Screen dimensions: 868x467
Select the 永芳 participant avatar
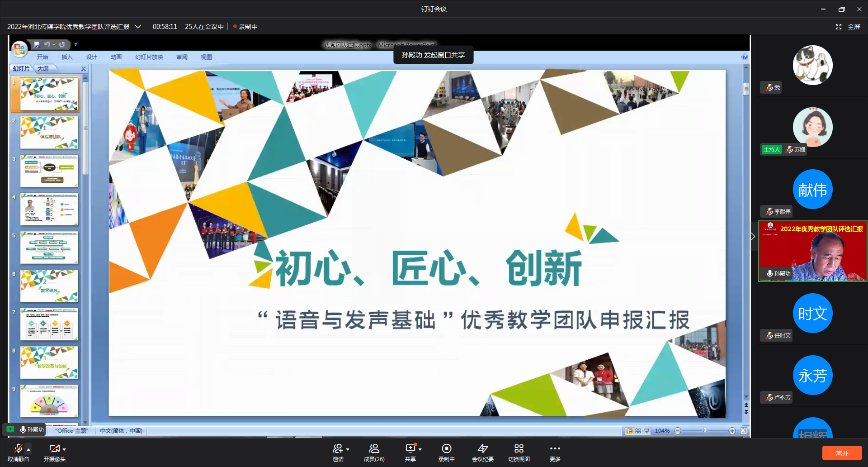tap(812, 375)
